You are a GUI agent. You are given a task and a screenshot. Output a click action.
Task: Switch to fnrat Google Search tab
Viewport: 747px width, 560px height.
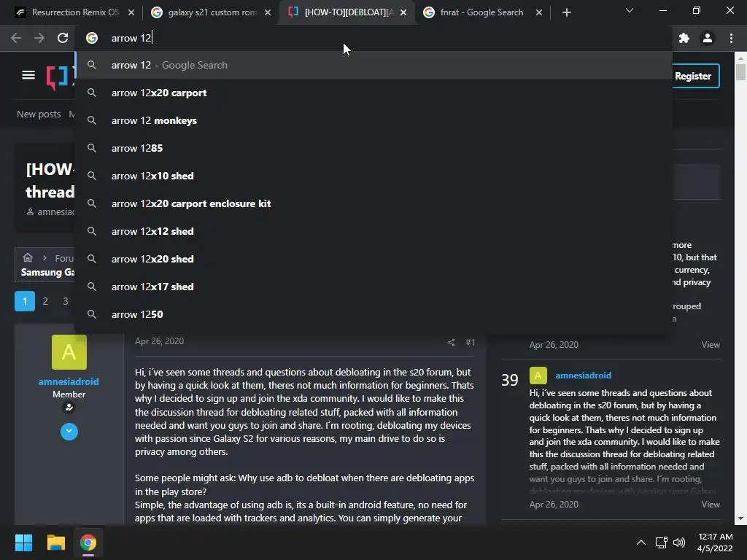[481, 12]
